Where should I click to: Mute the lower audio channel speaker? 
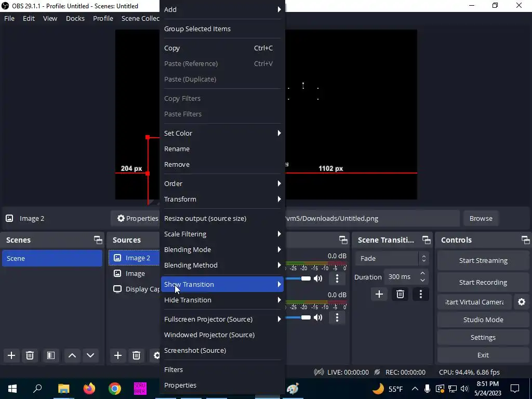pos(318,317)
